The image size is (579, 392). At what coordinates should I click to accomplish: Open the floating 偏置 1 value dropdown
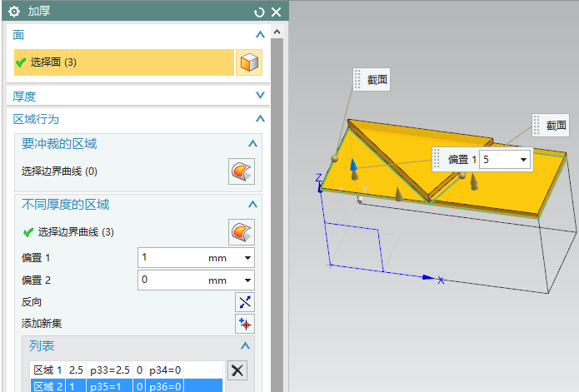523,159
